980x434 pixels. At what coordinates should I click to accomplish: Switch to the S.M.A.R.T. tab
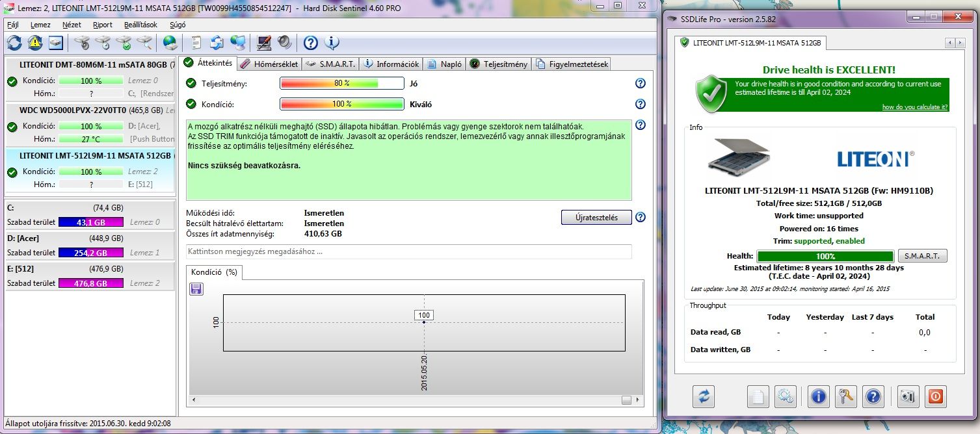330,64
